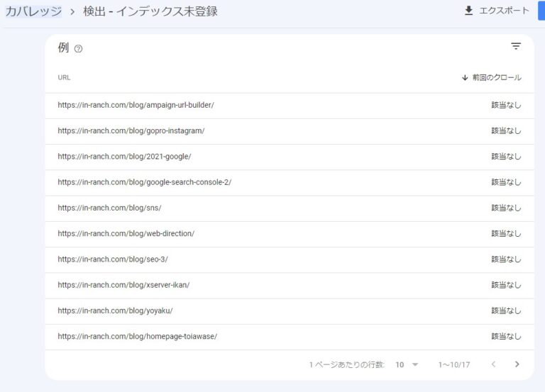This screenshot has width=545, height=392.
Task: Click the blog/sns URL row
Action: click(x=109, y=208)
